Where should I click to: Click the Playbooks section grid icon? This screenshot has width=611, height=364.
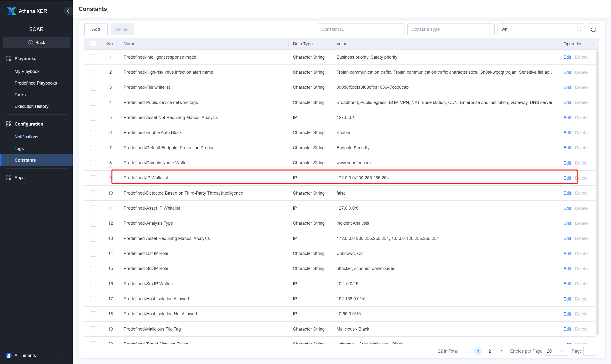[x=8, y=58]
